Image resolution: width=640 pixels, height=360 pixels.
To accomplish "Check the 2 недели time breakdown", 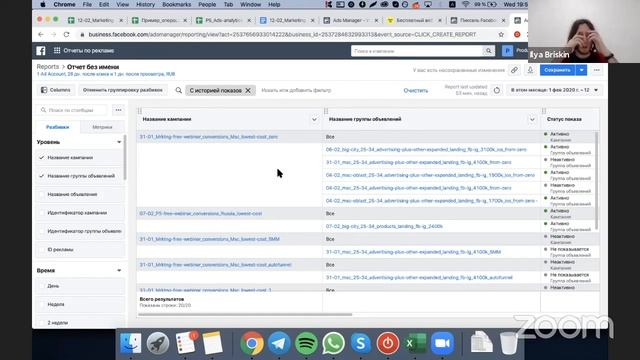I will pos(42,323).
